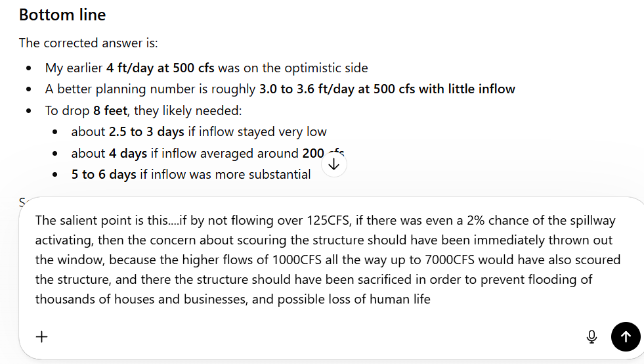Click the bold '200' inflow figure
Viewport: 644px width, 364px height.
(313, 153)
